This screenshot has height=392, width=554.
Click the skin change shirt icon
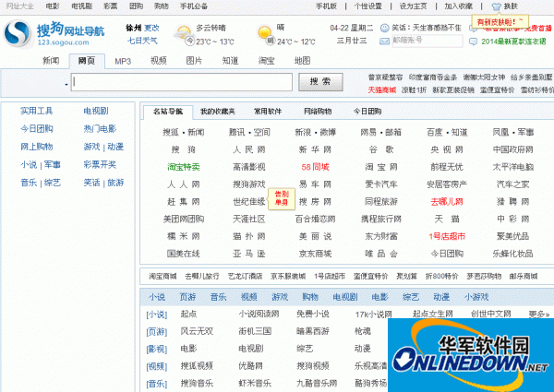[496, 6]
